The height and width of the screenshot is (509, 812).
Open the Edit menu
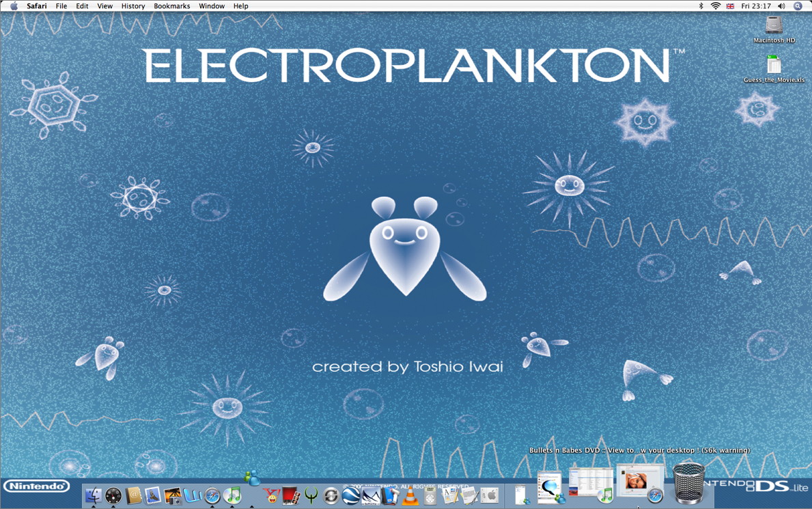(82, 6)
